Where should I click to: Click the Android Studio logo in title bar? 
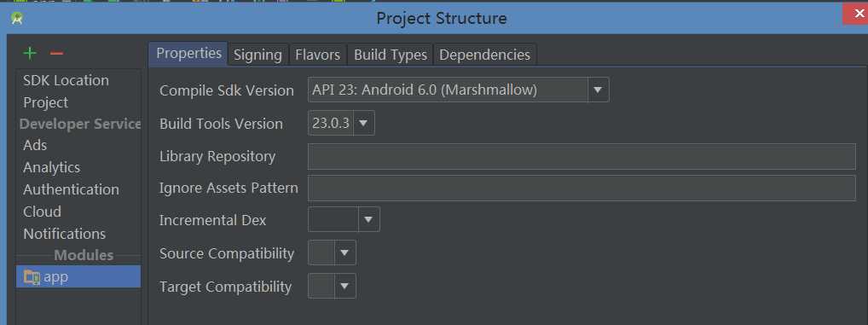(x=17, y=18)
